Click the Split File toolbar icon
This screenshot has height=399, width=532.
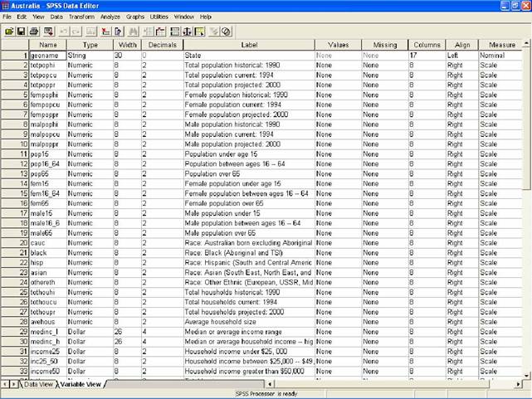174,31
